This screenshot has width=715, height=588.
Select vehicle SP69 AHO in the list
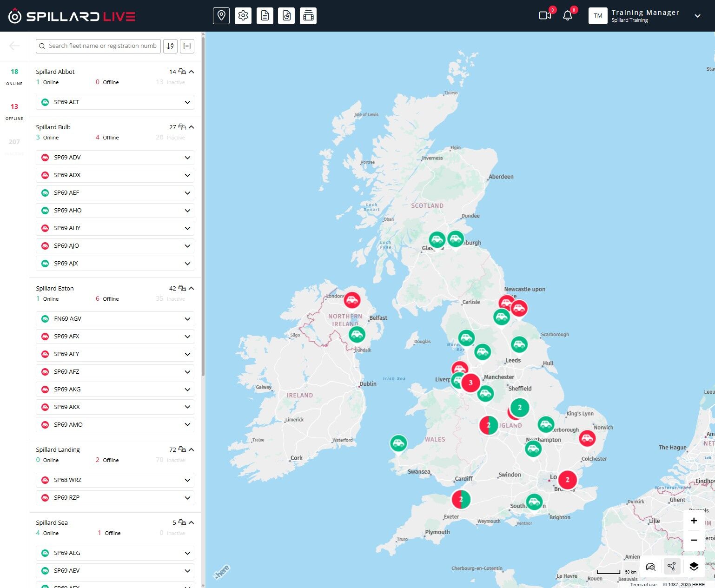coord(115,211)
